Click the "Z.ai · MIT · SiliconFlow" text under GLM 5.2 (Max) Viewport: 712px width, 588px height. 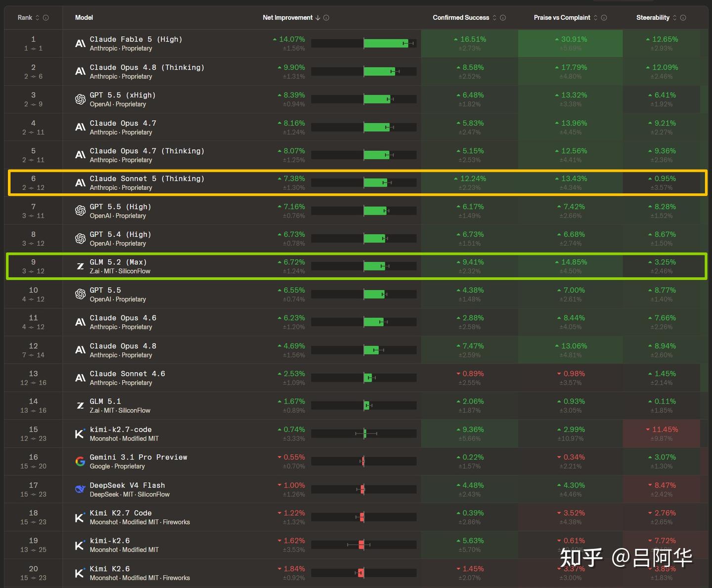coord(120,271)
